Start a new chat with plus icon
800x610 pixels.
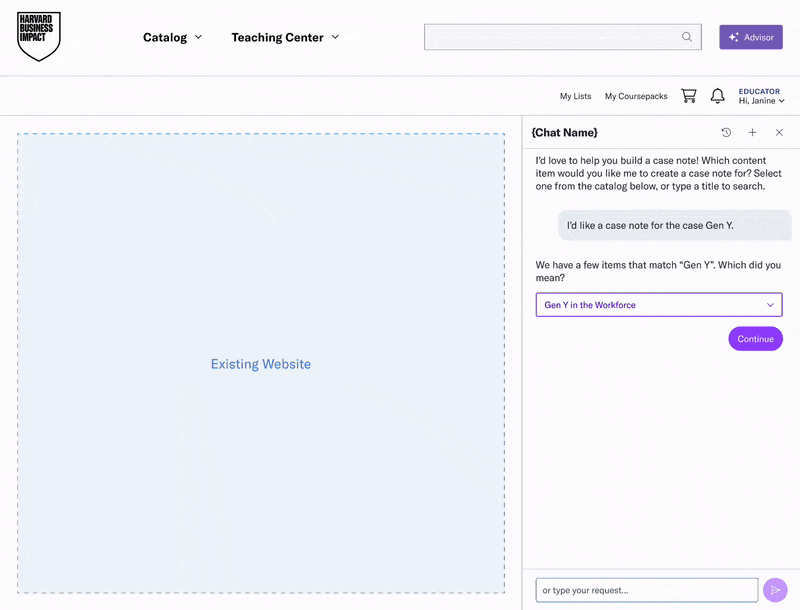pos(752,133)
